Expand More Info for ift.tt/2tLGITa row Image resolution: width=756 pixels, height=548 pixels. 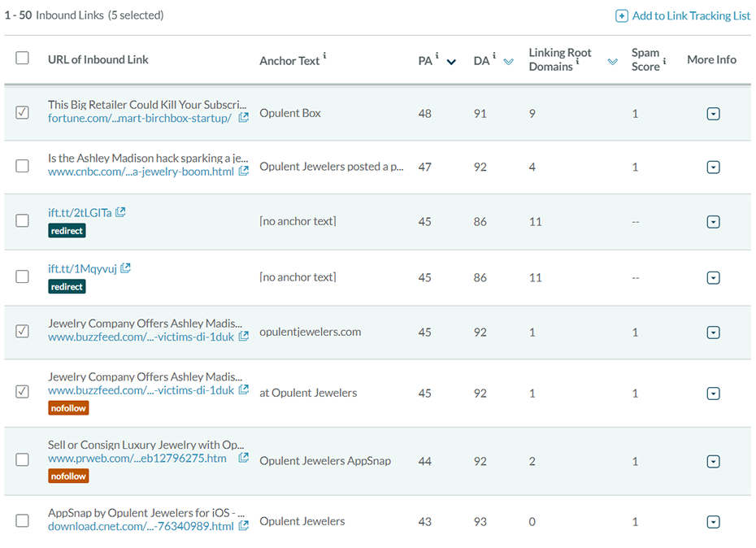[713, 222]
